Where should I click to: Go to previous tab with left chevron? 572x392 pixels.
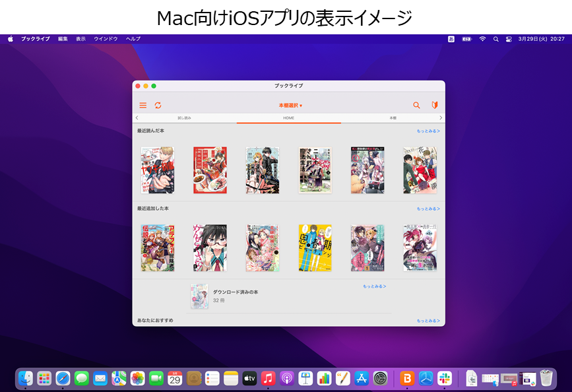coord(137,117)
